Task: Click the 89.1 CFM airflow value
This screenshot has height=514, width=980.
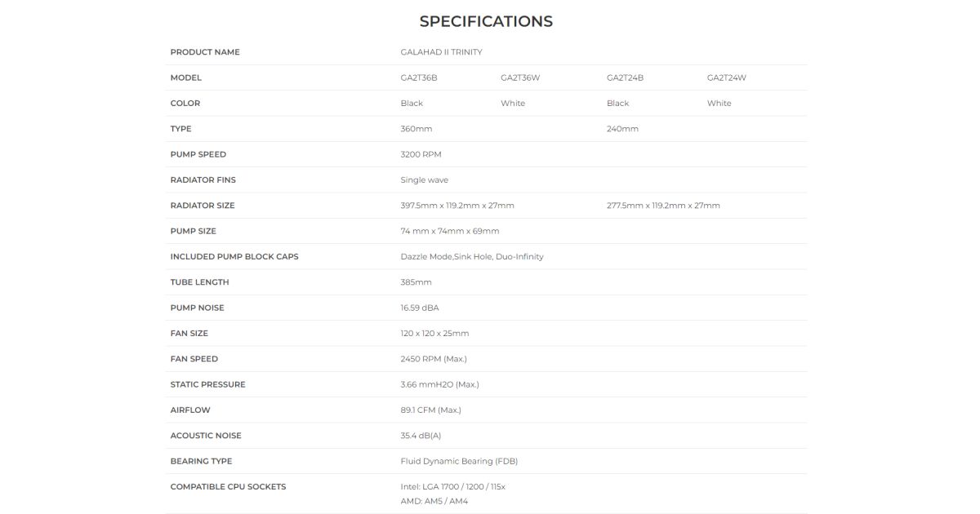Action: (x=430, y=410)
